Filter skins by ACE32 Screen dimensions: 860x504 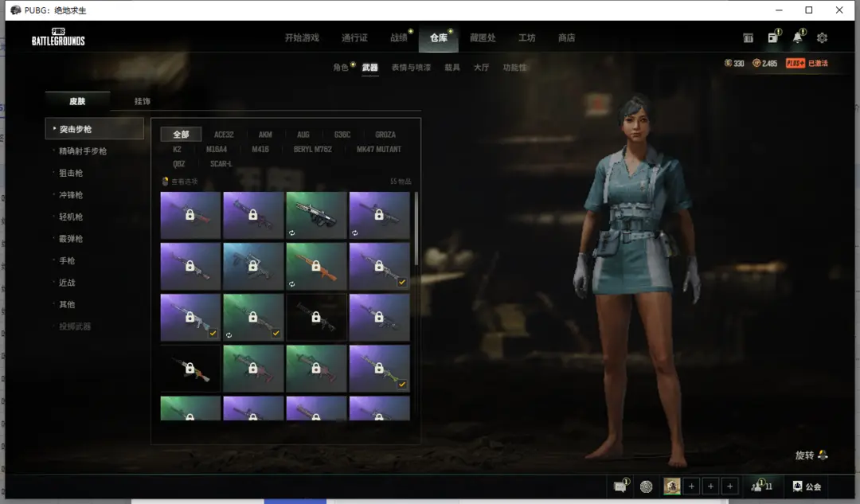[x=224, y=135]
